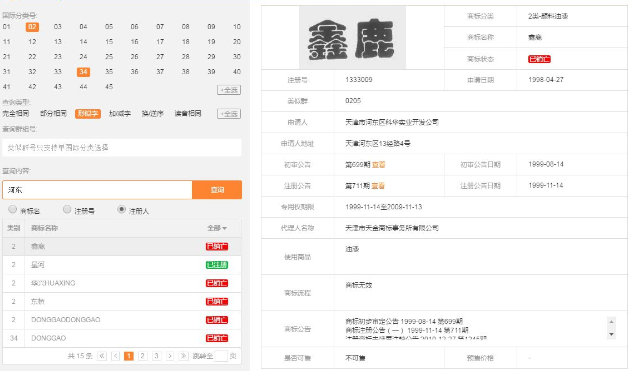
Task: Click the date 1999-11-14 in 注册公告日期 row
Action: coord(546,186)
